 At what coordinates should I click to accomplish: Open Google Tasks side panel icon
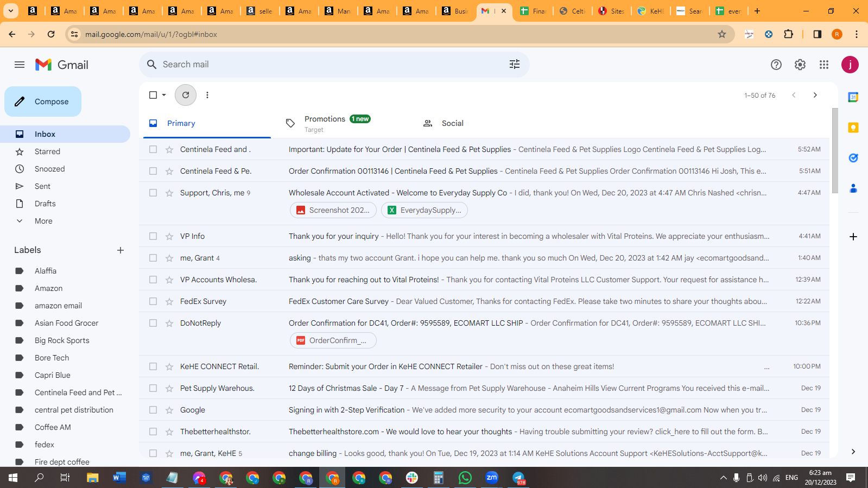point(853,158)
